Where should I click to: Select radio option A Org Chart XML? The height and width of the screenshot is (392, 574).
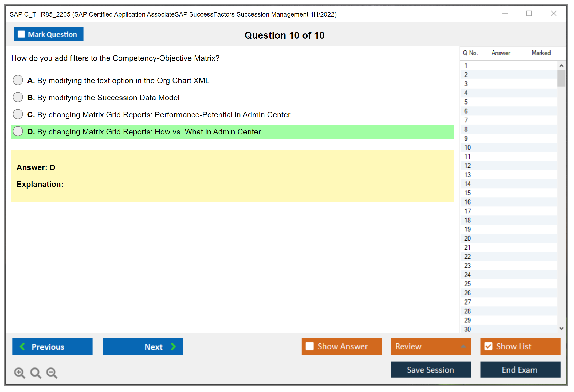click(18, 80)
